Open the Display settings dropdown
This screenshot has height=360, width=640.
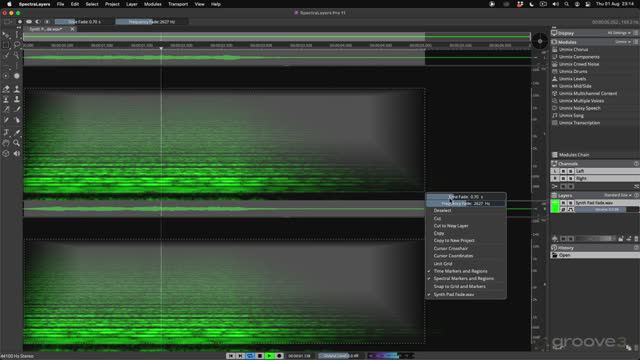[619, 33]
